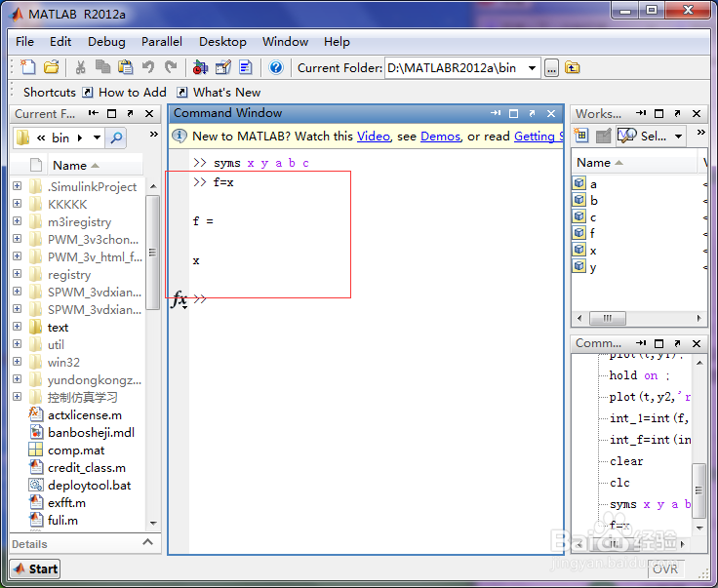The image size is (718, 588).
Task: Click the Copy toolbar icon
Action: pyautogui.click(x=102, y=67)
